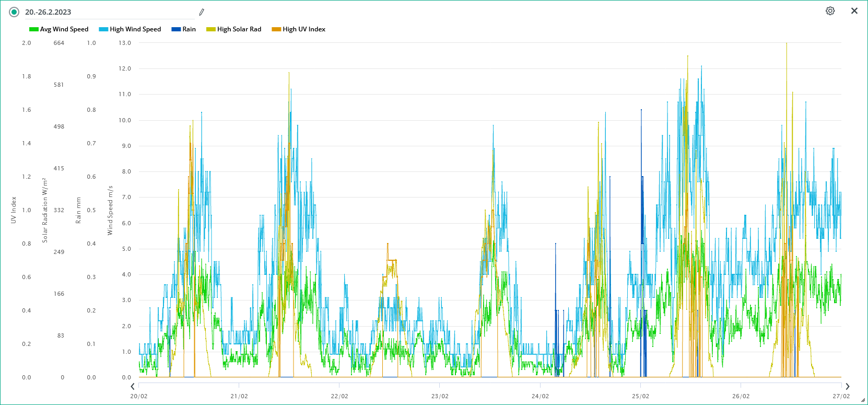Screen dimensions: 868x405
Task: Click the Solar Radiation W/m² axis title
Action: [x=45, y=210]
